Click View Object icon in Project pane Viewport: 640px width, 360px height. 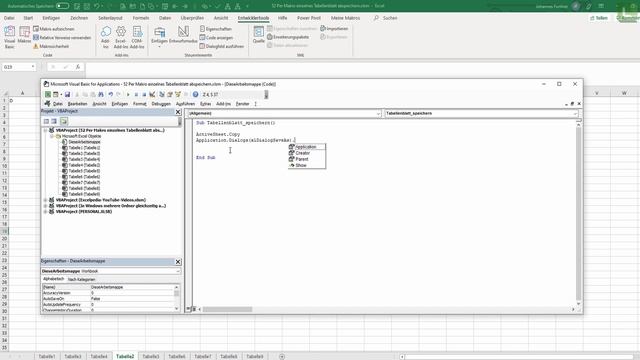[x=54, y=121]
